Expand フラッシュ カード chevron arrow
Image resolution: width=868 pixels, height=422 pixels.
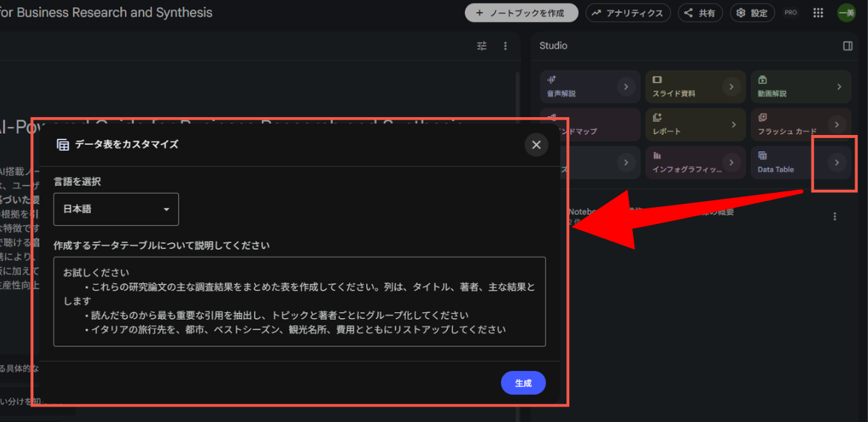click(x=837, y=125)
